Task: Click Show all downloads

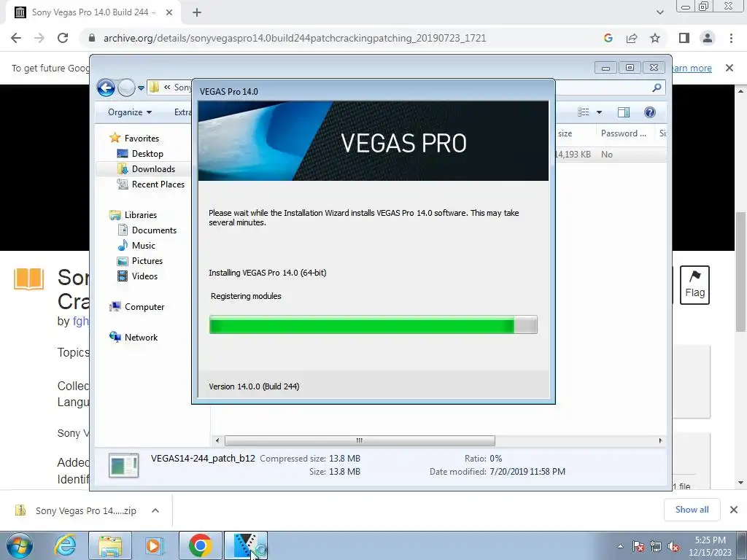Action: (x=692, y=510)
